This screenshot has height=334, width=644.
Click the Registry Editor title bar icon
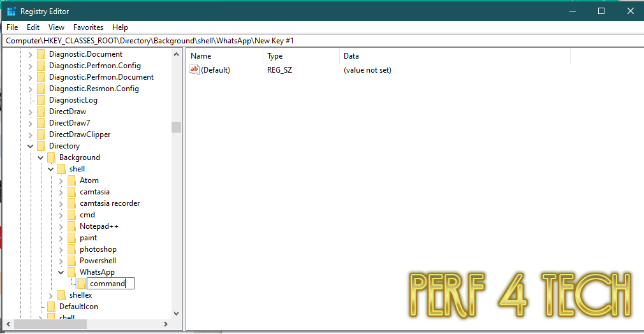coord(11,11)
